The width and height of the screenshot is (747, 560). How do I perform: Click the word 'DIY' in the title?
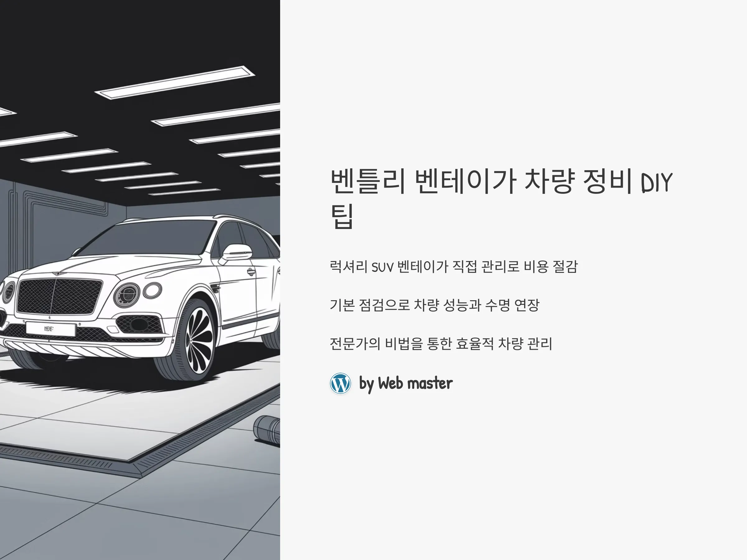[657, 183]
